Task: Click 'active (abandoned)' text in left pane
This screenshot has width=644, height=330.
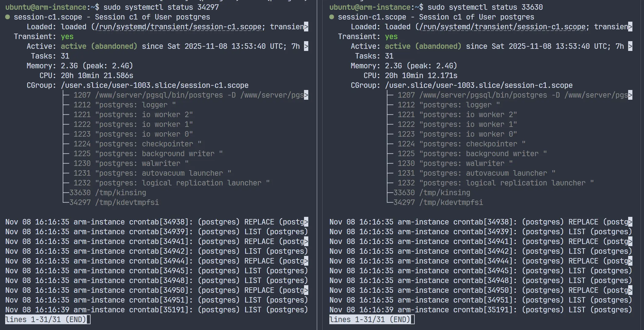Action: tap(99, 46)
